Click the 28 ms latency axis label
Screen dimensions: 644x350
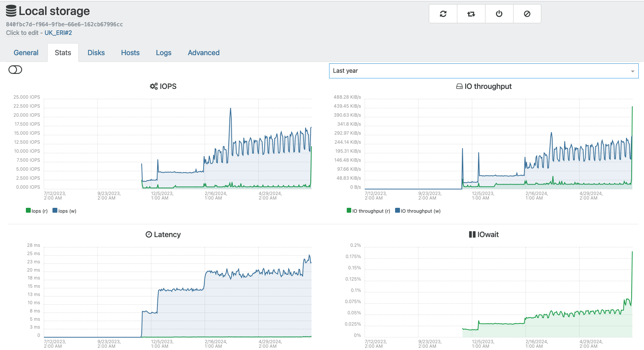pyautogui.click(x=33, y=245)
